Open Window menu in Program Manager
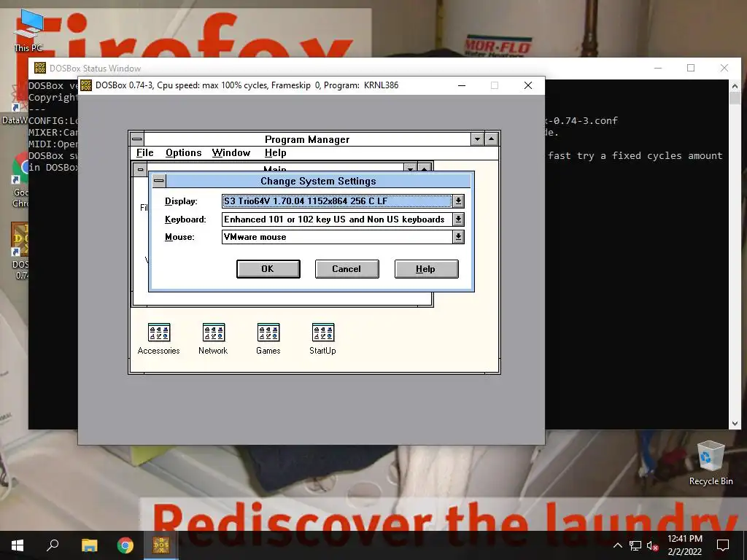 (231, 153)
